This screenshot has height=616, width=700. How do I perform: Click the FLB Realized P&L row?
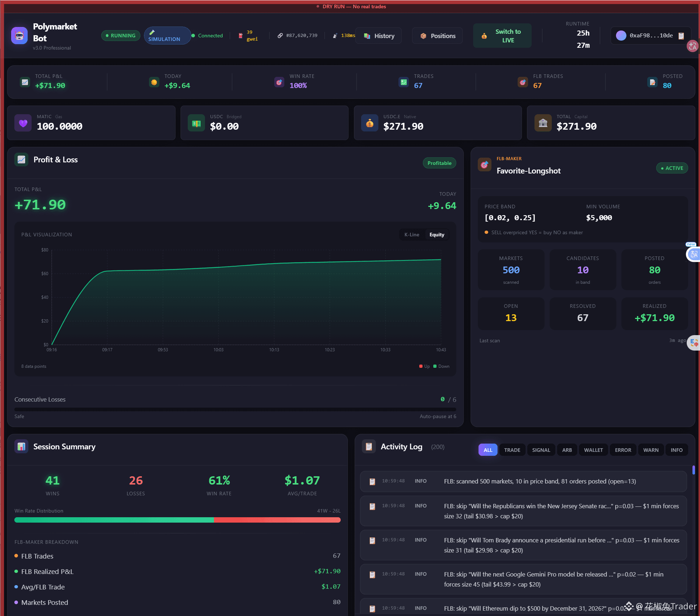(x=177, y=571)
